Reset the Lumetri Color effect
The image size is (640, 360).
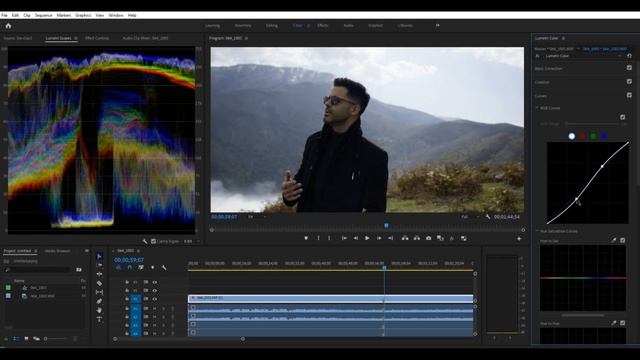point(629,56)
